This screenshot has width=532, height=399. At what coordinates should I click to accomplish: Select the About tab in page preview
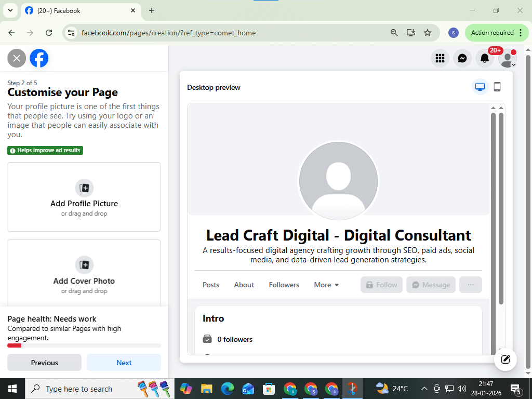point(244,285)
